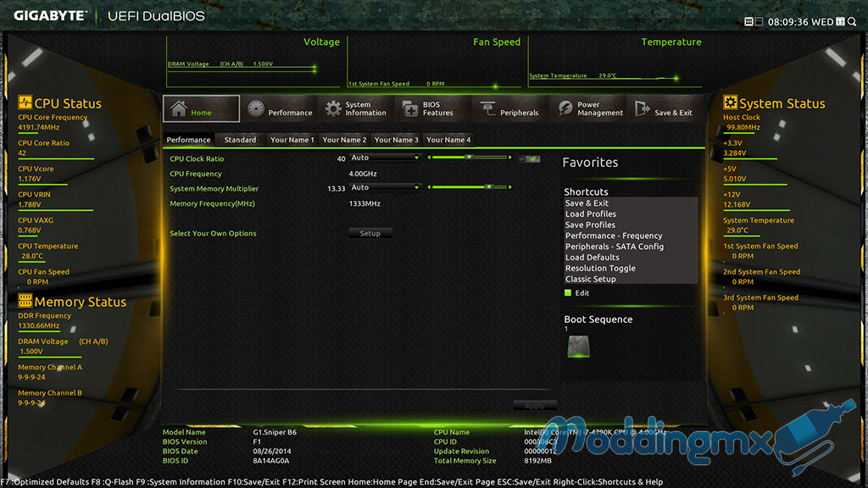868x488 pixels.
Task: Select the Your Name 1 tab
Action: [x=292, y=140]
